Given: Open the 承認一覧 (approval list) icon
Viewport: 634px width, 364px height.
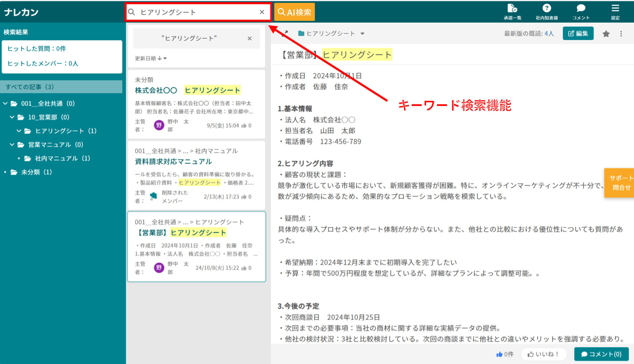Looking at the screenshot, I should (512, 10).
